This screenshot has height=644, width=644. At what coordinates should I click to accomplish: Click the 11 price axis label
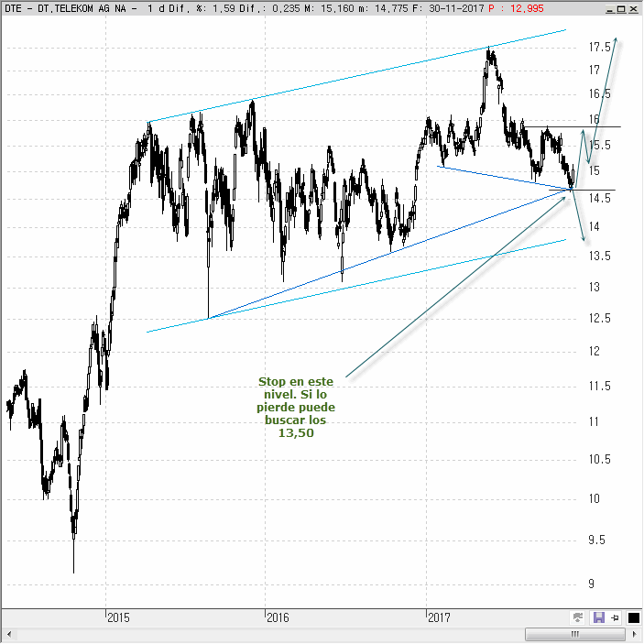point(594,421)
